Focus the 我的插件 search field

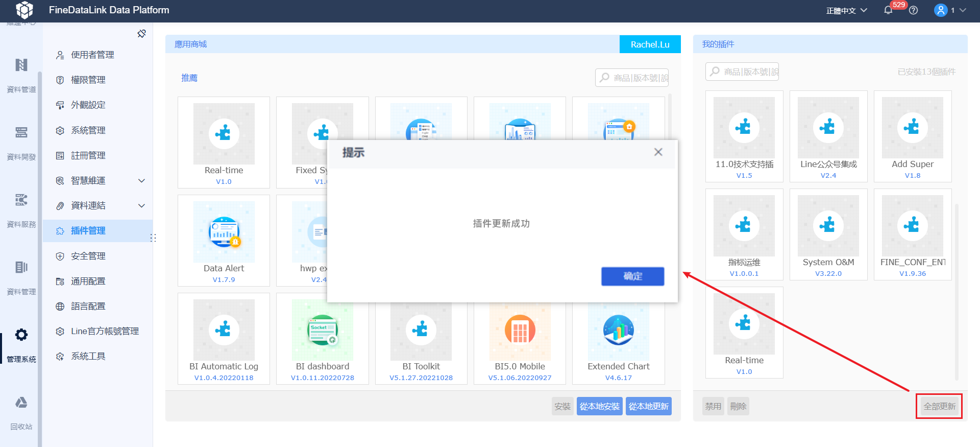(x=742, y=72)
